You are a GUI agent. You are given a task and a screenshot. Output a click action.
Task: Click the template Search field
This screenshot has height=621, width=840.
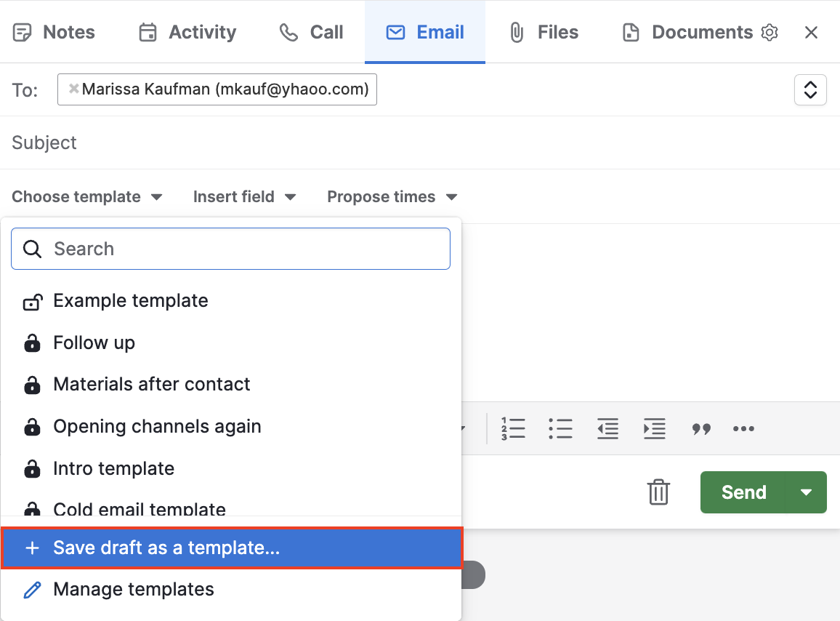click(230, 249)
